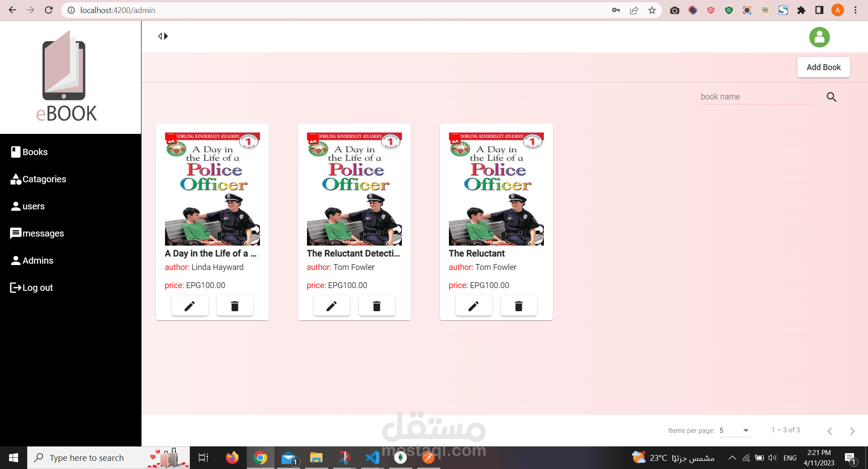Go to next page of books

[x=852, y=431]
